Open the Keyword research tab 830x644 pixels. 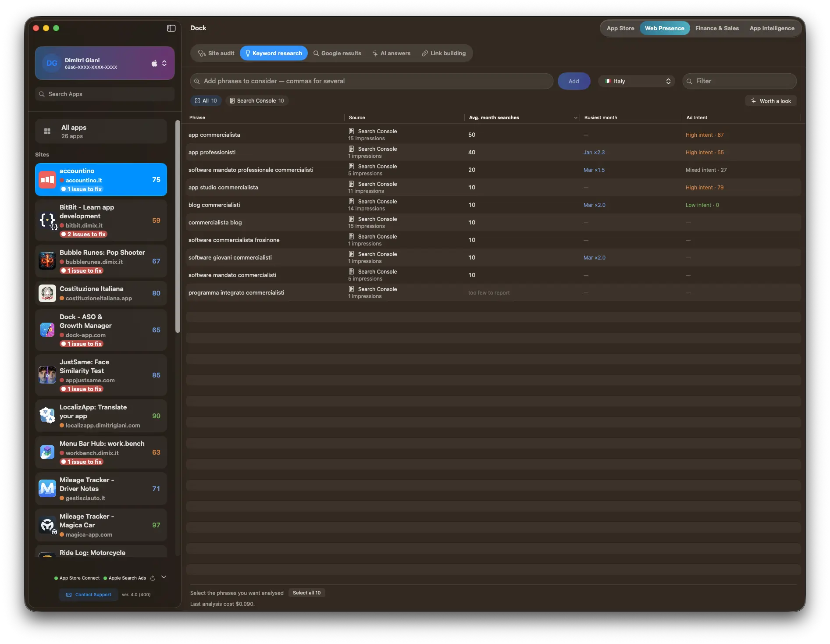pyautogui.click(x=274, y=53)
